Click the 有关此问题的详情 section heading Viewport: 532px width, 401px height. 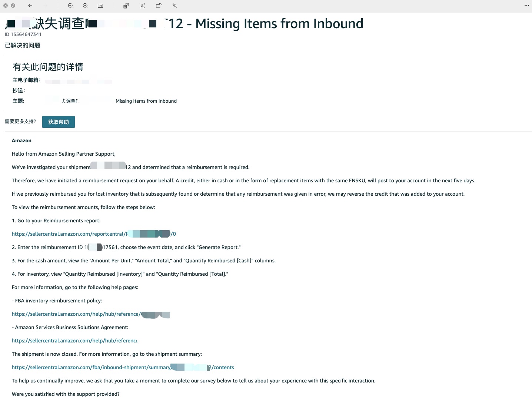click(48, 67)
